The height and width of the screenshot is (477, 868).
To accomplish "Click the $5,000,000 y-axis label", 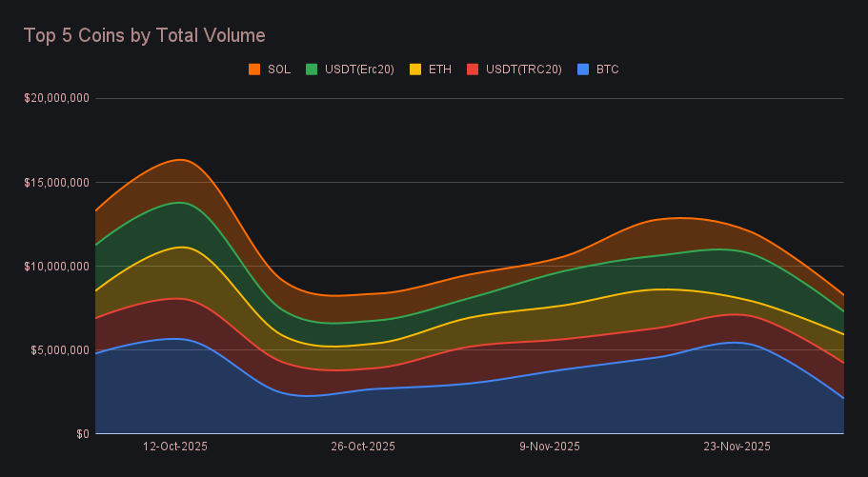I will 59,349.
